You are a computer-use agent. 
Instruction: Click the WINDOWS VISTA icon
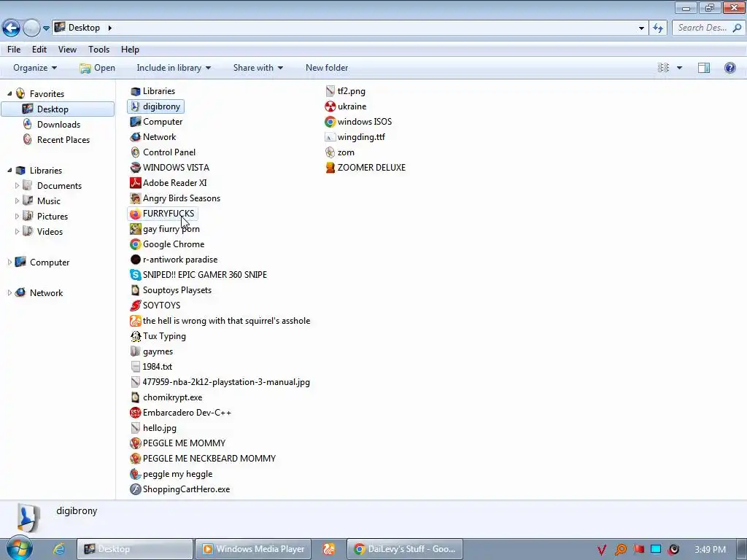click(x=135, y=168)
